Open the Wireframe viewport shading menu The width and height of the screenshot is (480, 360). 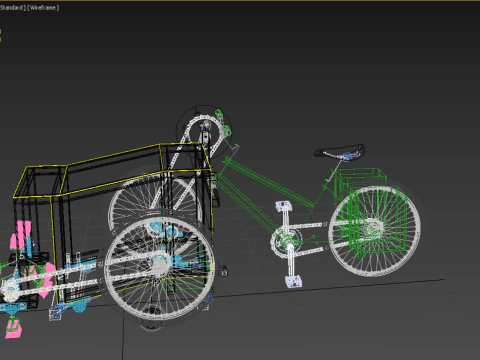click(43, 7)
